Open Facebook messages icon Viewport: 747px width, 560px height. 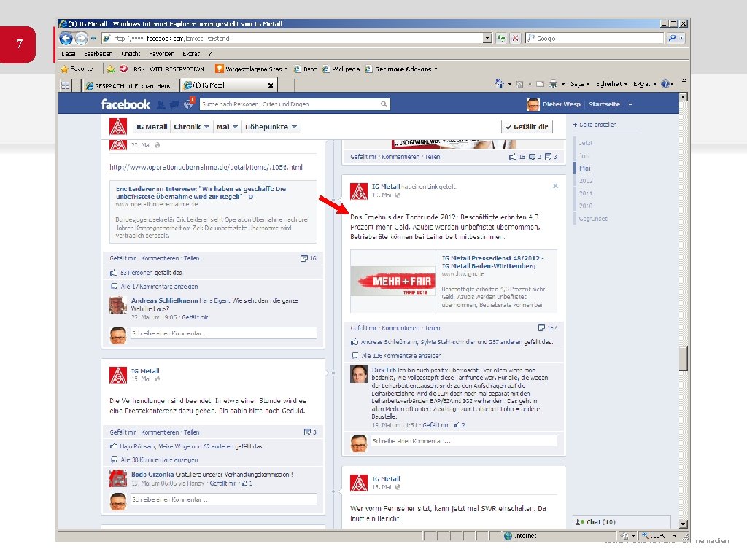[x=174, y=104]
